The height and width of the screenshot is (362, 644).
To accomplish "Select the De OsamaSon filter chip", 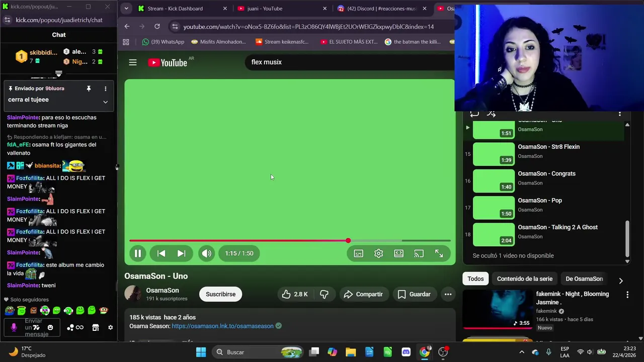I will [584, 279].
